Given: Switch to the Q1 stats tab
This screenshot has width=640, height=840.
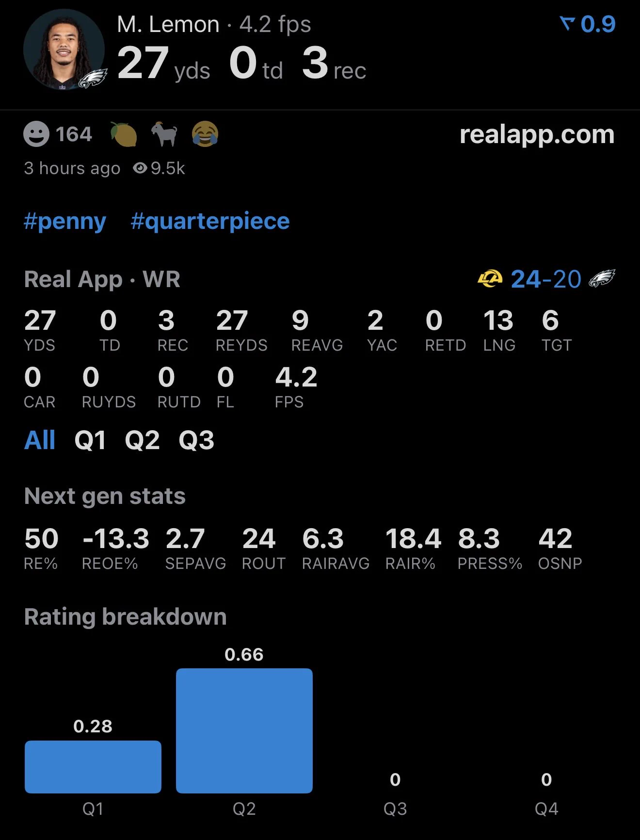Looking at the screenshot, I should [x=90, y=440].
